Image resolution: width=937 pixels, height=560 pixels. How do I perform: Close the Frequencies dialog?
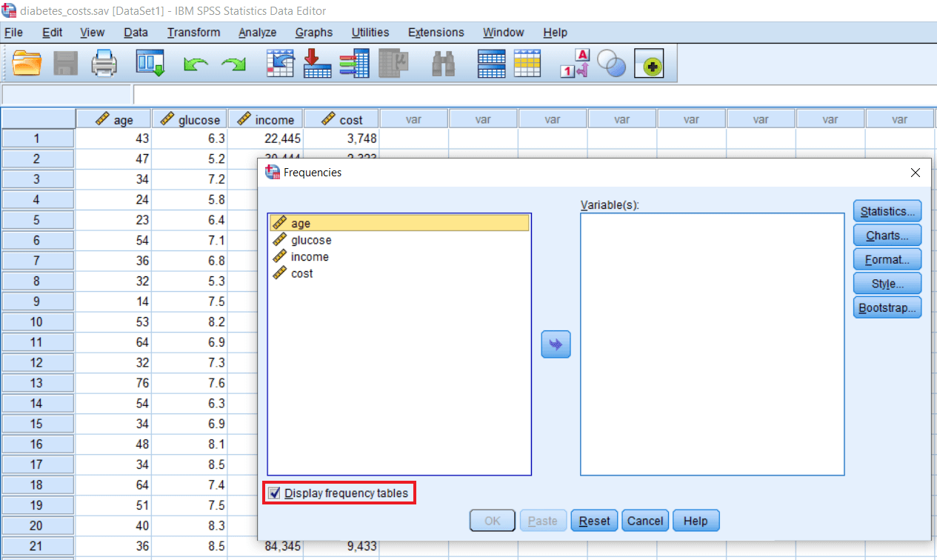tap(915, 173)
